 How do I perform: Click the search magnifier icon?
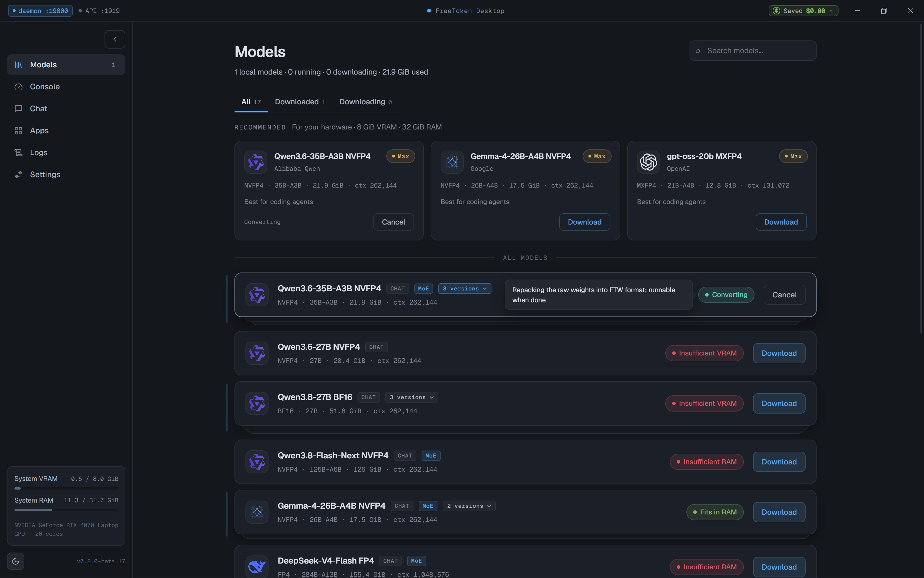pos(698,51)
